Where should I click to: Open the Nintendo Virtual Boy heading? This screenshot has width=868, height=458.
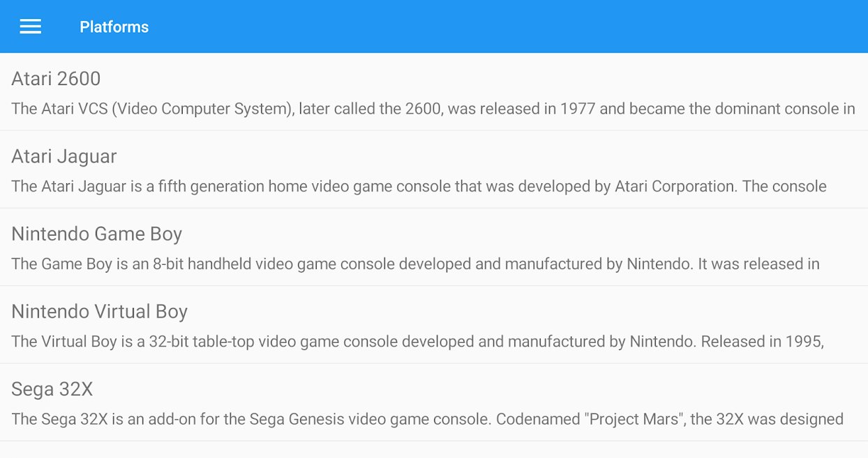(99, 312)
